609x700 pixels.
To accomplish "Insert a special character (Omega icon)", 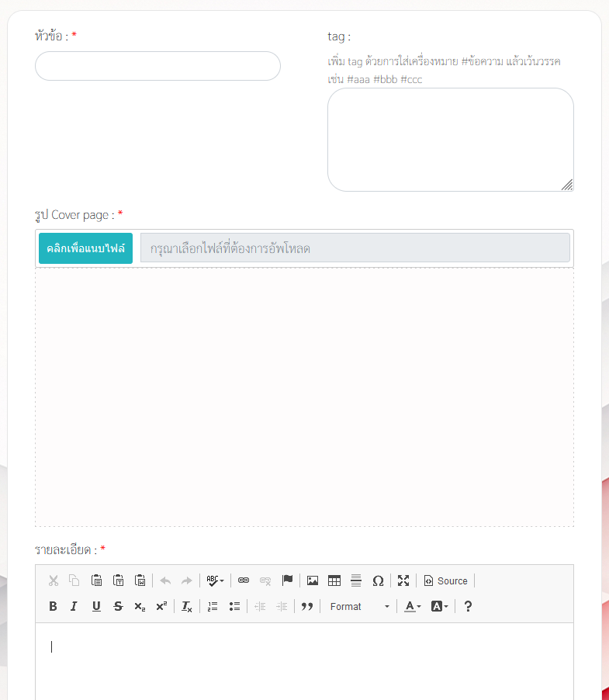I will click(x=378, y=580).
